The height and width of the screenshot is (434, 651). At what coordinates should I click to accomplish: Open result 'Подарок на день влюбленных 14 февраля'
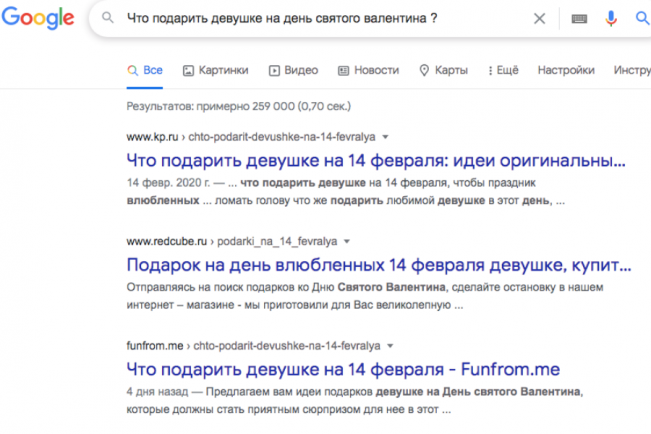[379, 265]
